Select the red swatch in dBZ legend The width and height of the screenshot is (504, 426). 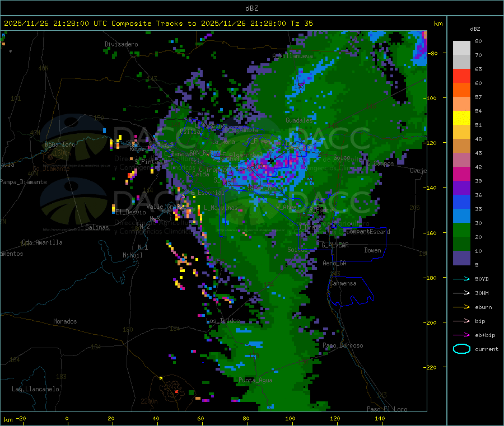461,76
